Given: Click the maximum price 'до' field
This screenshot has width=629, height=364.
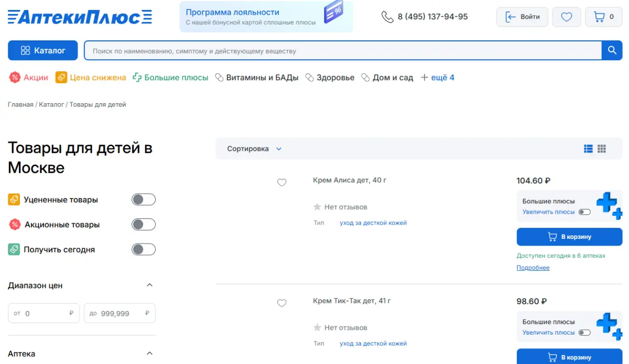Looking at the screenshot, I should click(x=120, y=313).
